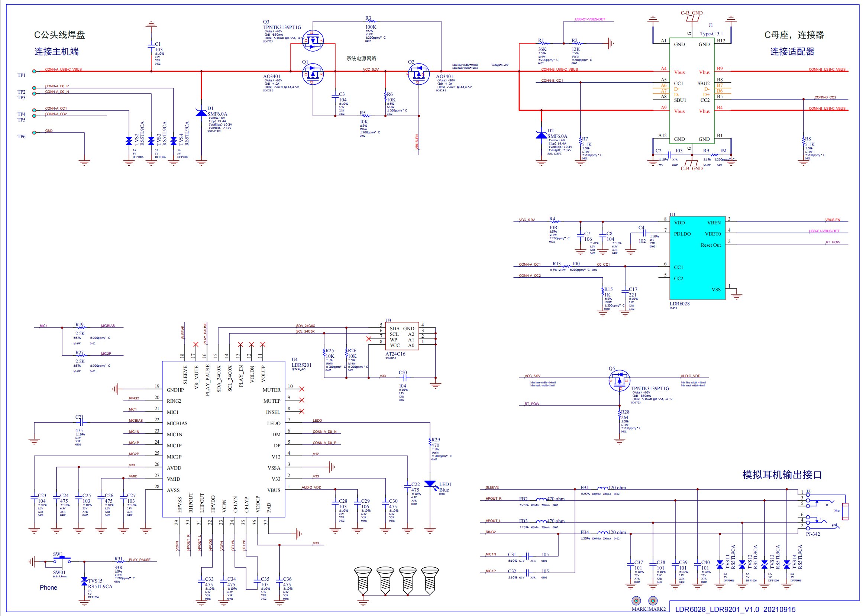
Task: Click the Q1 AO3401 MOSFET symbol
Action: (313, 74)
